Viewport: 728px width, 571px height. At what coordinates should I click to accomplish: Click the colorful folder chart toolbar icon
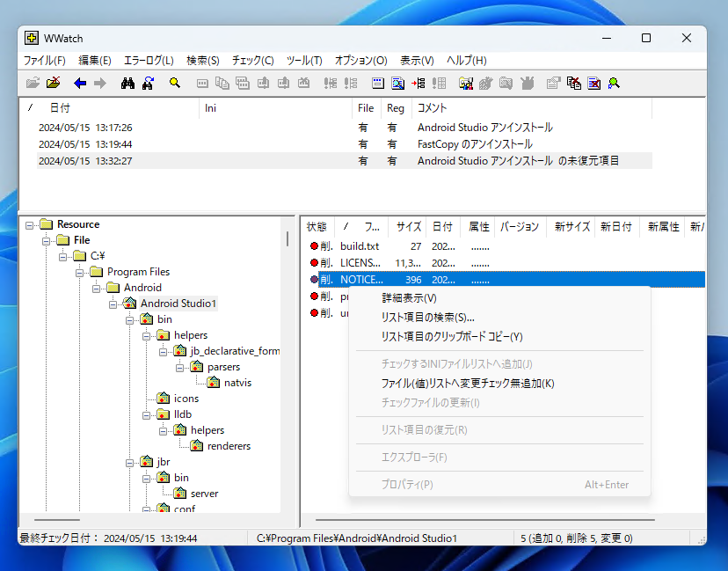[466, 84]
